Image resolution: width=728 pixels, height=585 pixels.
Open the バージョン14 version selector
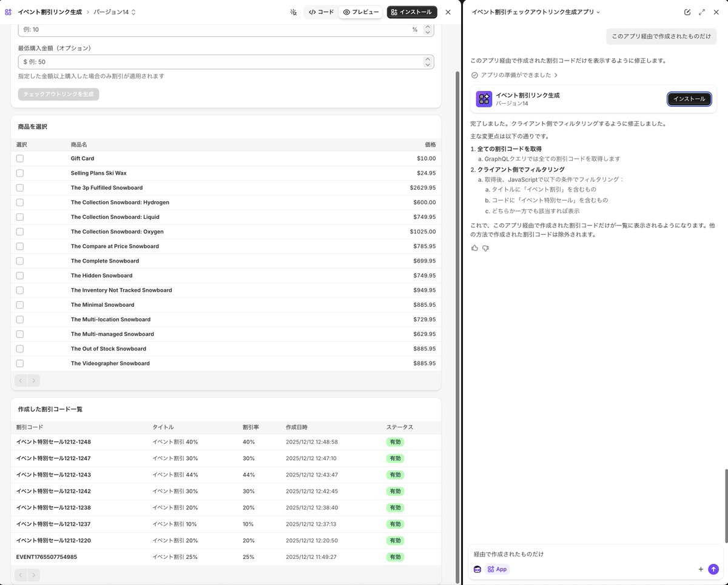115,12
